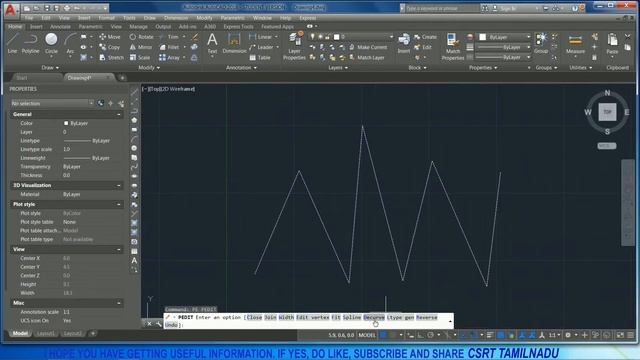Choose the Close command option

(254, 317)
